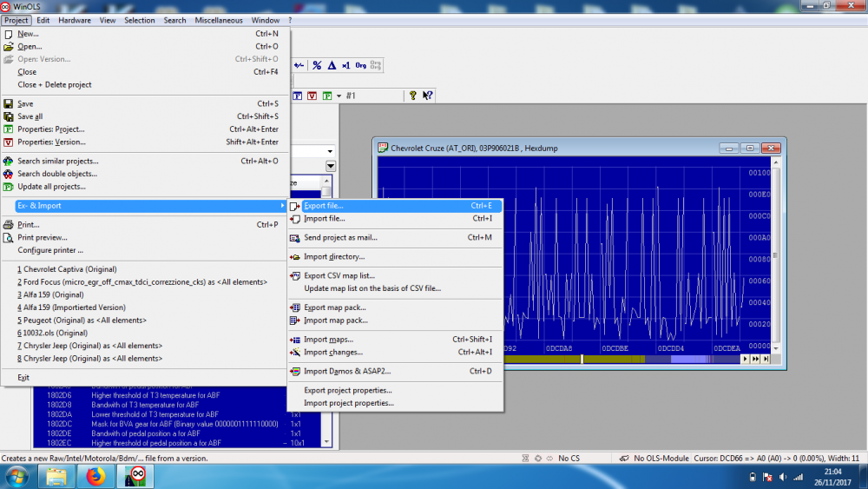Click New... in Project menu
868x489 pixels.
coord(144,34)
